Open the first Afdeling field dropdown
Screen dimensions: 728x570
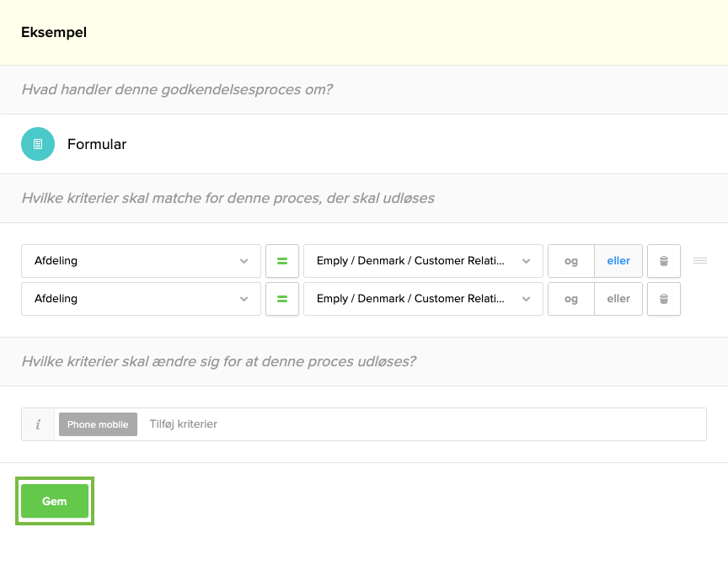pos(141,261)
